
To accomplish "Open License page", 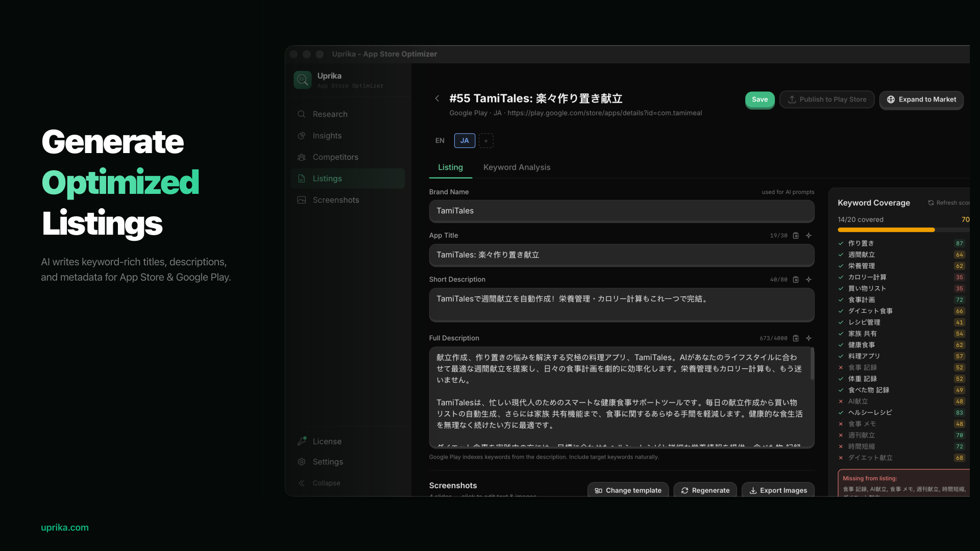I will click(x=327, y=441).
